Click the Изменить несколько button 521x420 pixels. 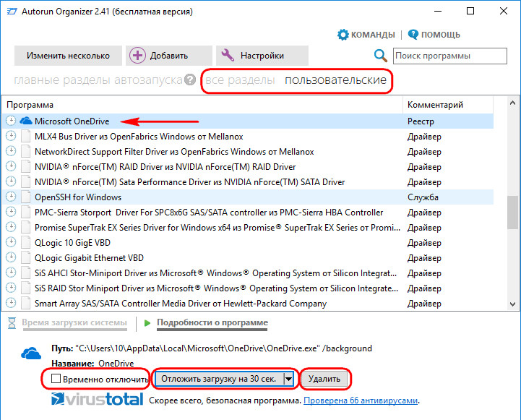68,56
